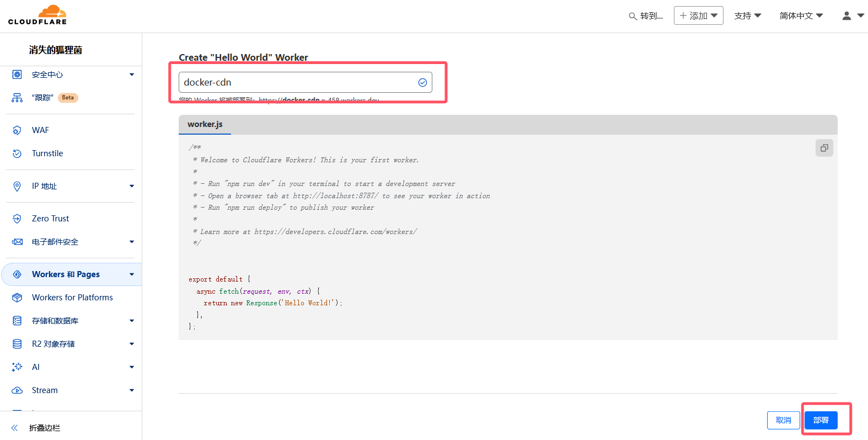The height and width of the screenshot is (440, 868).
Task: Click the 存储和数据库 database icon
Action: pos(17,321)
